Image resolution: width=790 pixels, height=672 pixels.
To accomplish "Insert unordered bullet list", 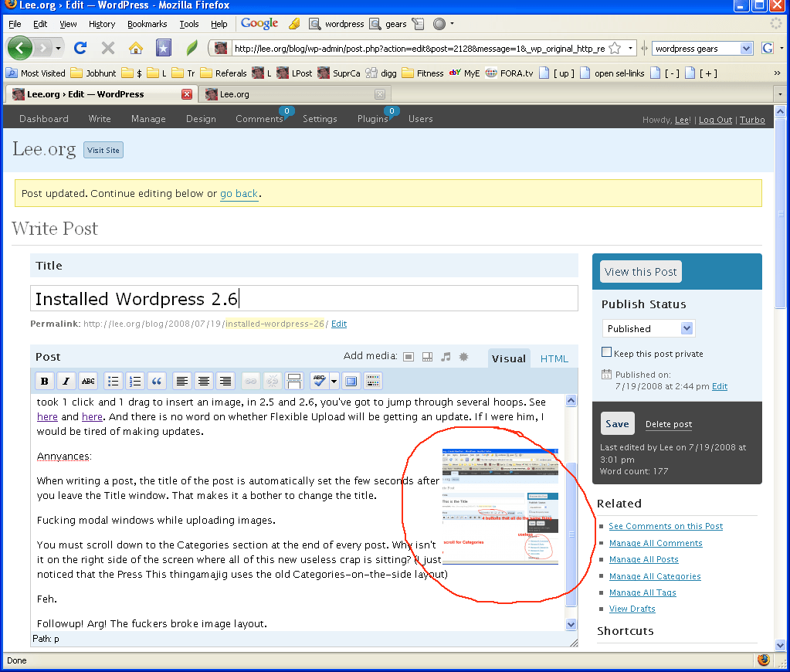I will [114, 381].
